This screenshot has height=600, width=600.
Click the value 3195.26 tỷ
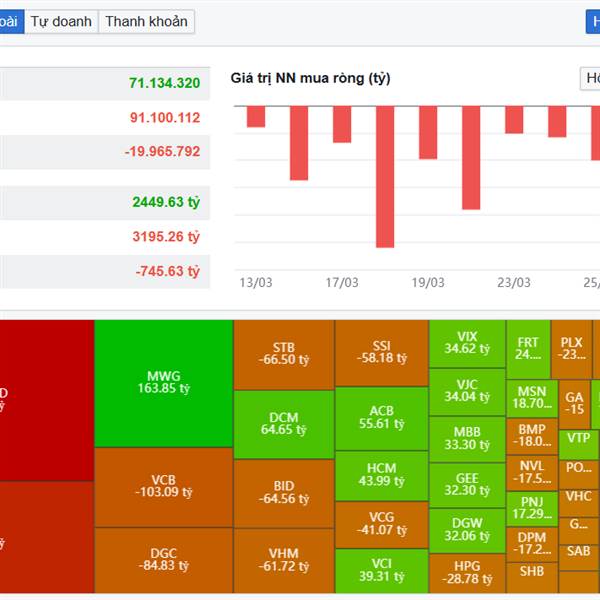[x=166, y=236]
